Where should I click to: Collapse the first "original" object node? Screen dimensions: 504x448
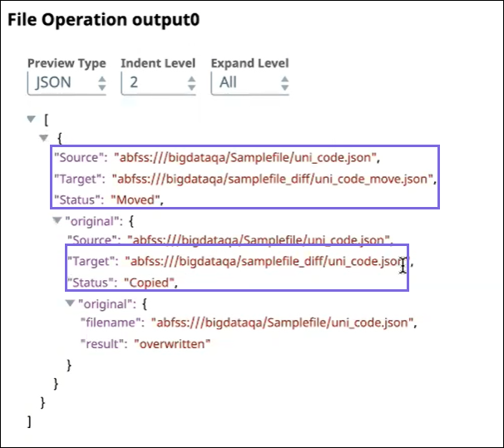tap(57, 221)
